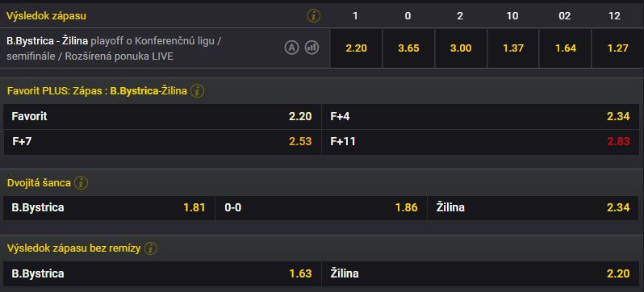
Task: Click info icon beside Výsledok zápasu header
Action: tap(313, 16)
